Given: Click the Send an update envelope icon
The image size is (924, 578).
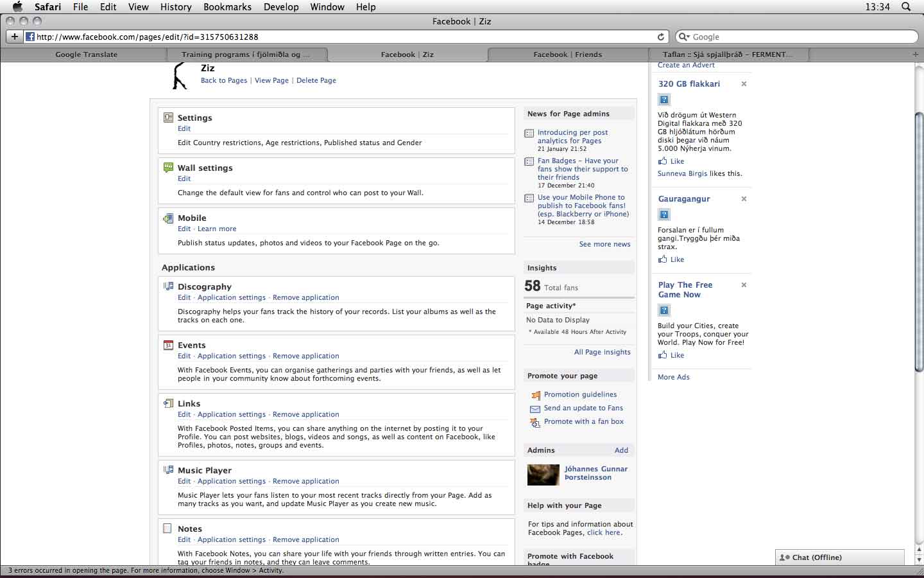Looking at the screenshot, I should coord(535,408).
